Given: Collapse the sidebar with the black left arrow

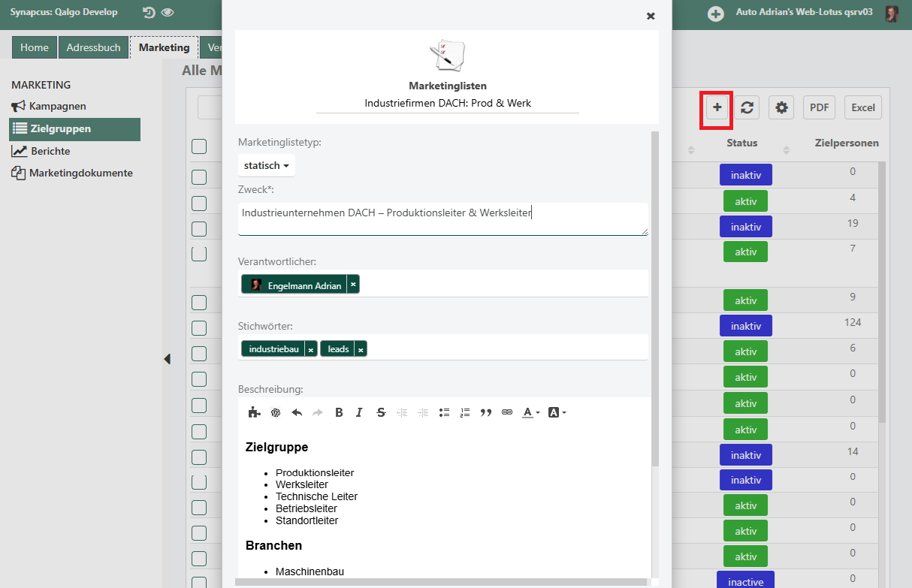Looking at the screenshot, I should [x=167, y=360].
